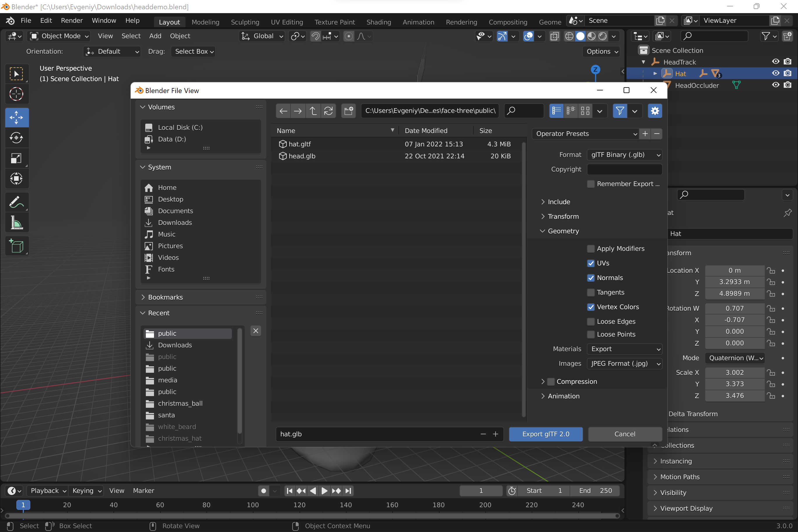Uncheck the Vertex Colors option
Image resolution: width=798 pixels, height=532 pixels.
click(591, 307)
